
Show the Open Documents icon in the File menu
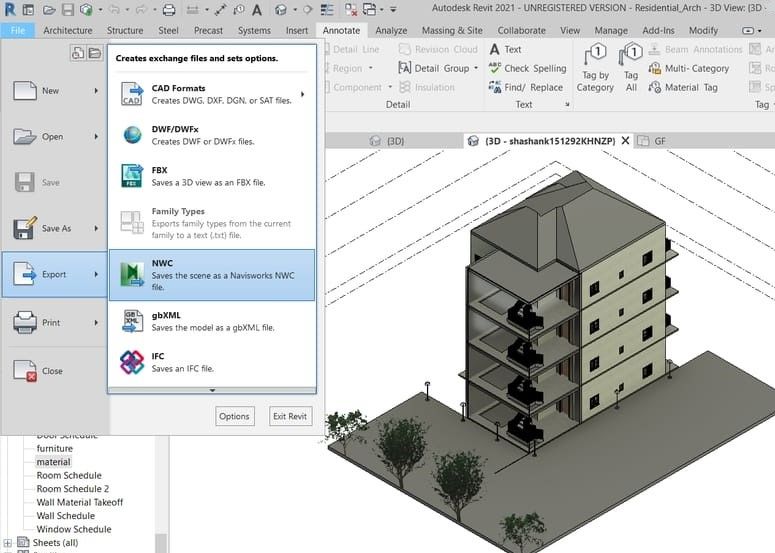[95, 52]
